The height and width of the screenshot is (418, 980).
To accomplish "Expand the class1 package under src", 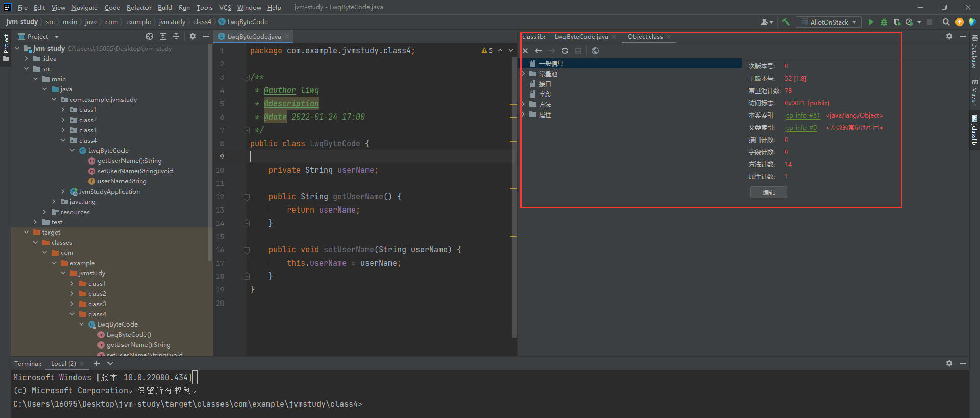I will [63, 110].
